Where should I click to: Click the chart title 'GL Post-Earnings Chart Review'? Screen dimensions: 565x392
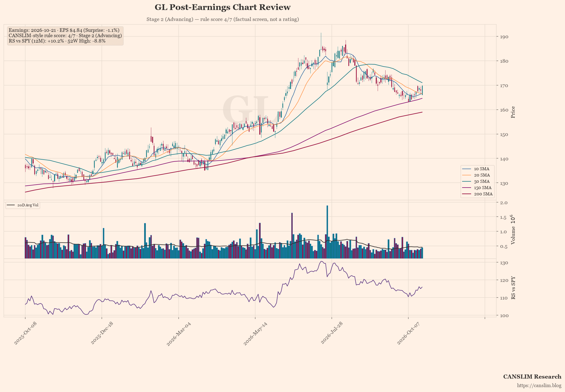pyautogui.click(x=222, y=7)
